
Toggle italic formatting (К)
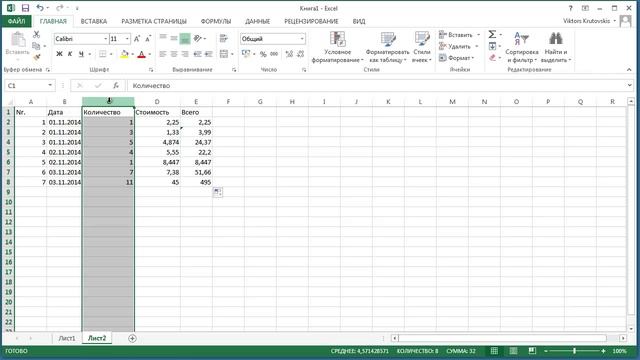tap(70, 54)
